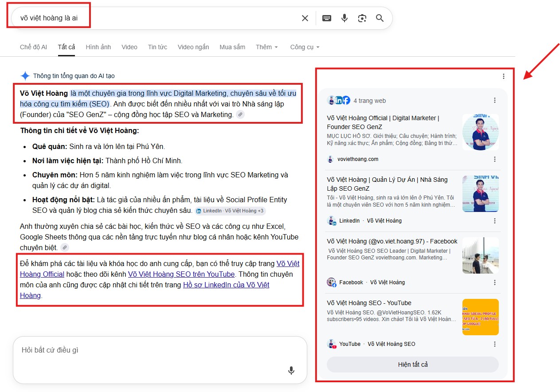Click YouTube · Võ Việt Hoàng SEO source text
560x392 pixels.
coord(377,344)
